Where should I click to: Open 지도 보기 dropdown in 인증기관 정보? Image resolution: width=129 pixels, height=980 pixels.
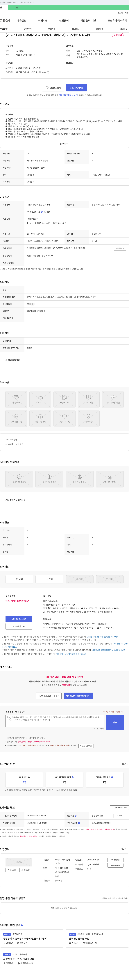(x=120, y=816)
